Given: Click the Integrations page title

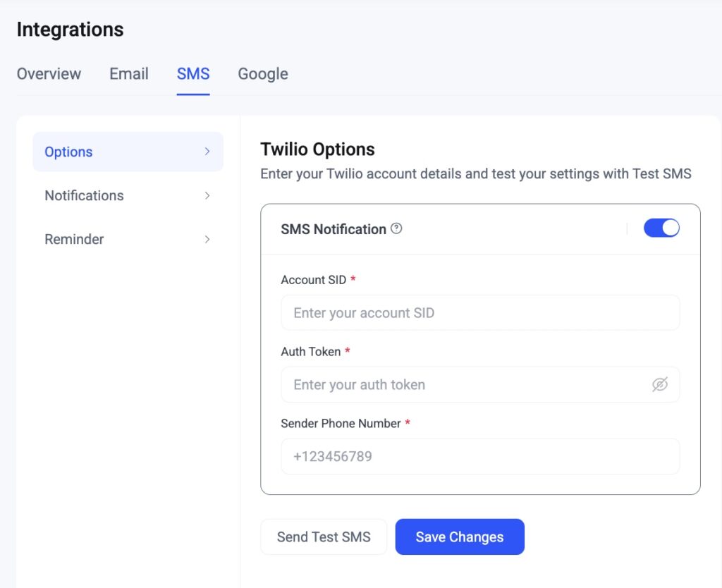Looking at the screenshot, I should coord(70,30).
